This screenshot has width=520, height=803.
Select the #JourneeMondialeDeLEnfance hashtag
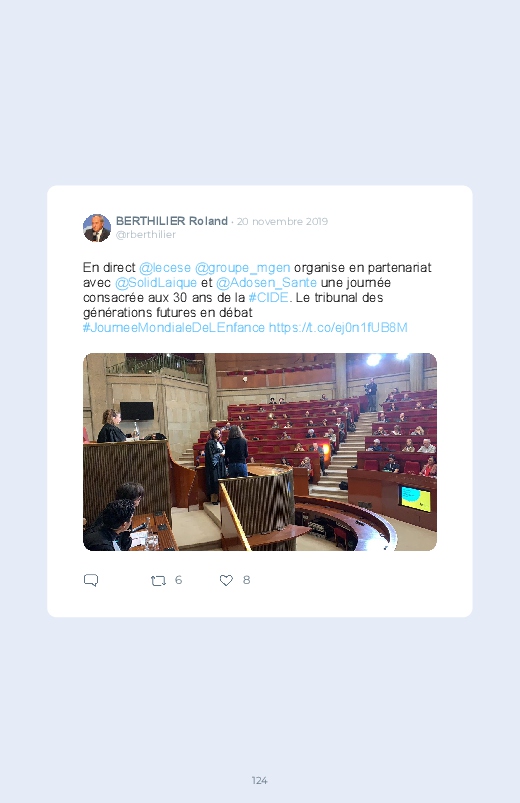tap(174, 328)
